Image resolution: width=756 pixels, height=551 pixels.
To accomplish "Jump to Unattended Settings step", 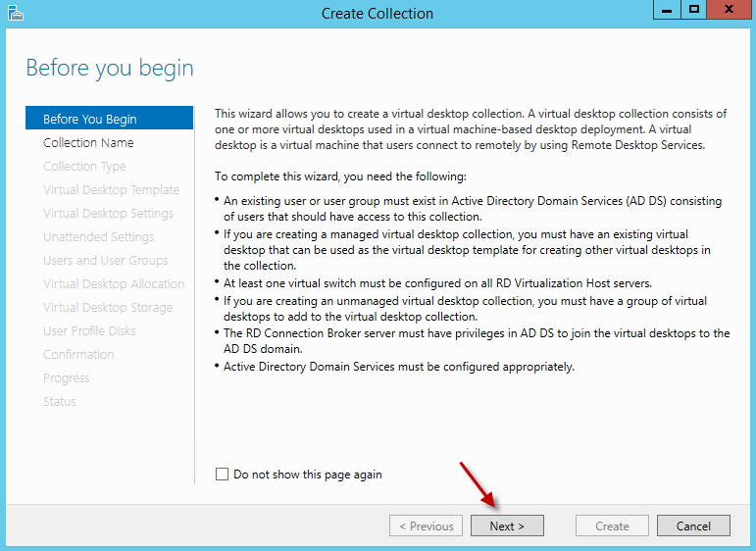I will coord(98,236).
